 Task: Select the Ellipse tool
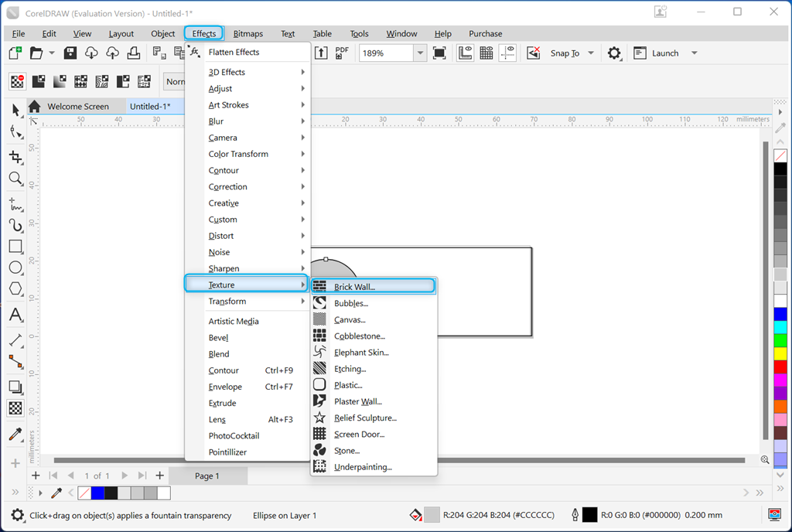click(15, 268)
